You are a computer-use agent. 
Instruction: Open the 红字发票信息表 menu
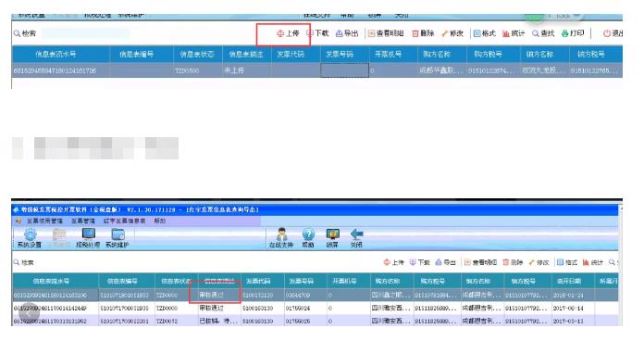[124, 221]
